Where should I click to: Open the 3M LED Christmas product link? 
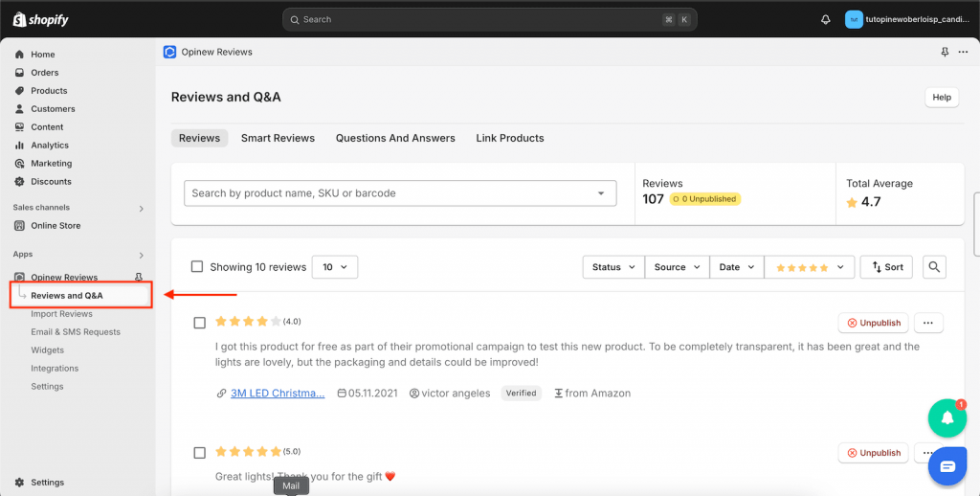(x=278, y=394)
